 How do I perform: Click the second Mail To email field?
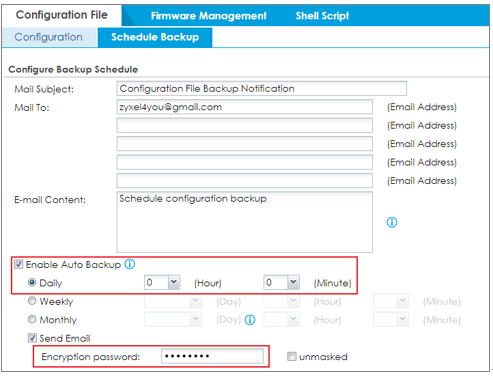245,125
